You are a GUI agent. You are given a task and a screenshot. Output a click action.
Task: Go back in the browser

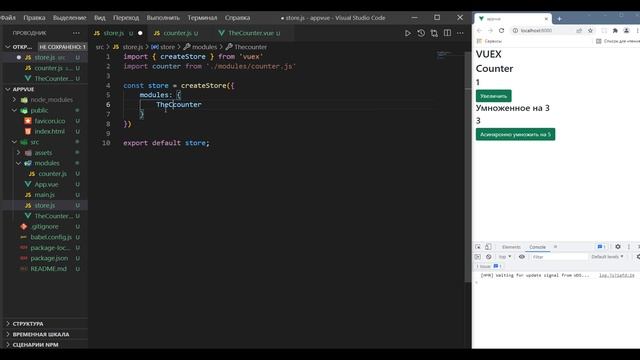[x=479, y=31]
